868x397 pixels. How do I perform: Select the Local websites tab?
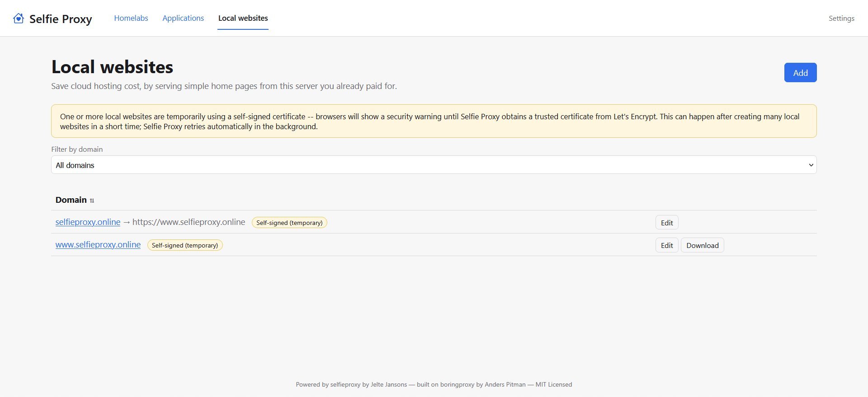243,18
